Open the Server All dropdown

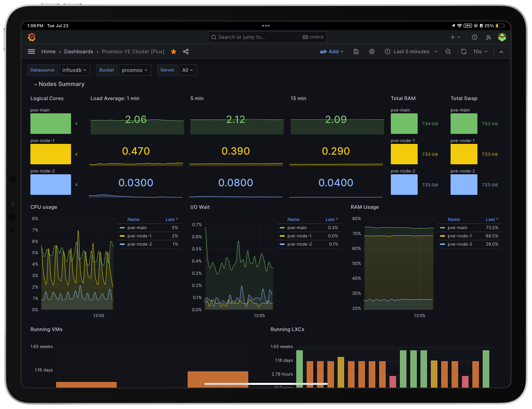[188, 70]
